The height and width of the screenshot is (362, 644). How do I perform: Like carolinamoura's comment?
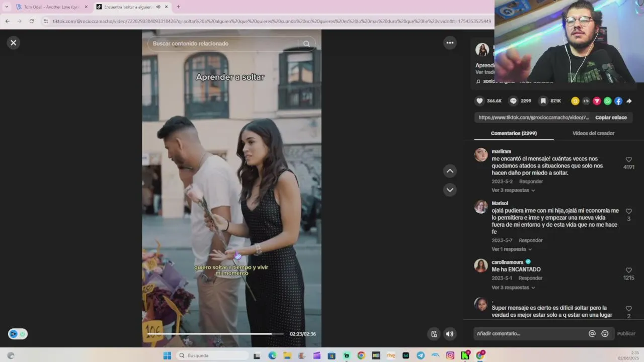click(x=628, y=270)
